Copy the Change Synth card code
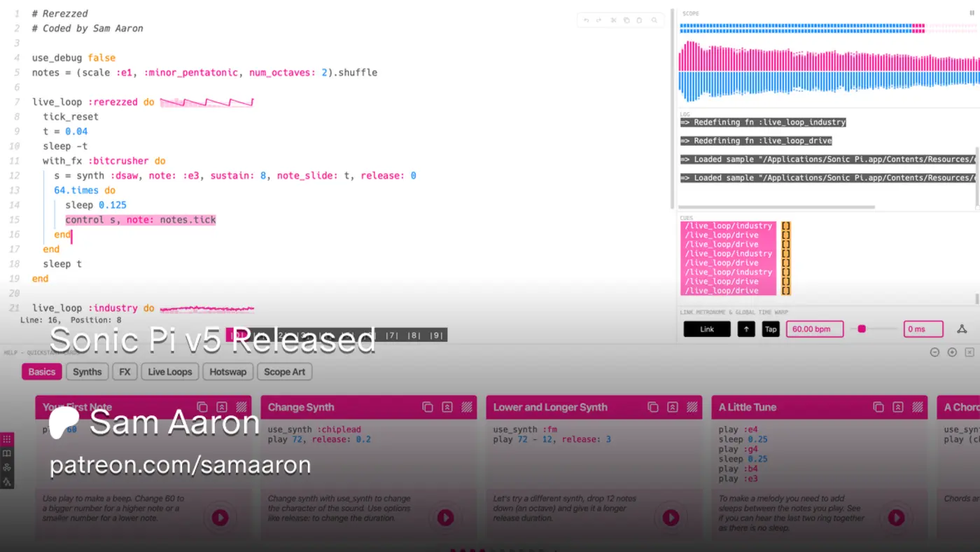Viewport: 980px width, 552px height. click(428, 407)
